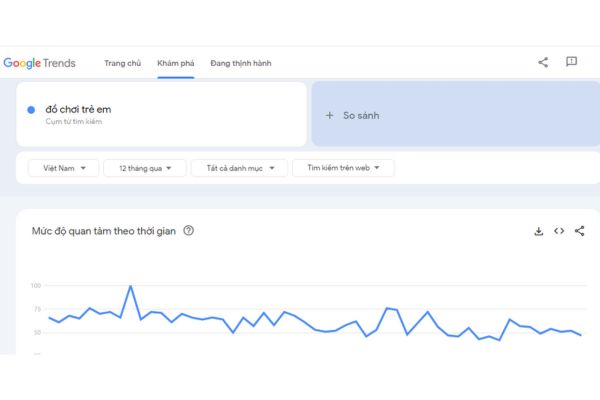This screenshot has height=400, width=600.
Task: Go to the Trang chủ tab
Action: [121, 63]
